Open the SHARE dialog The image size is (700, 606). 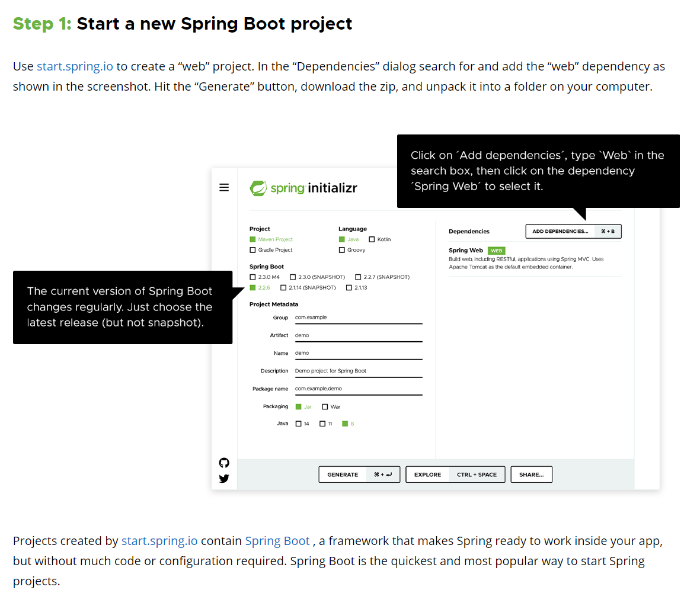(x=531, y=474)
